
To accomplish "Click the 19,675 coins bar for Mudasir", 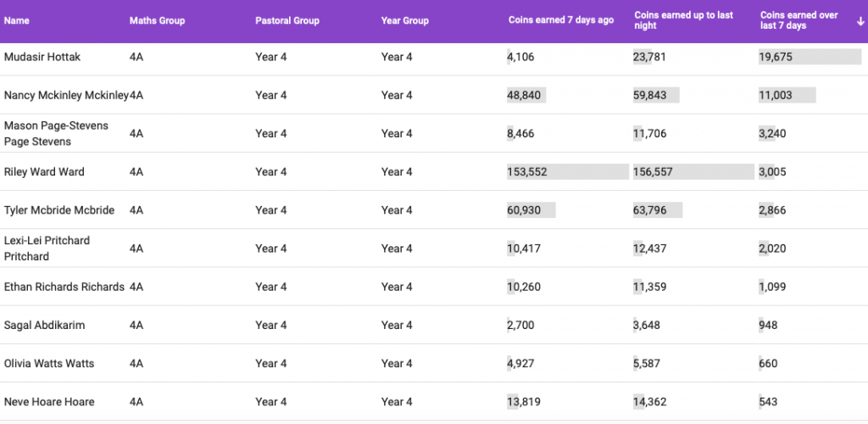I will tap(810, 57).
